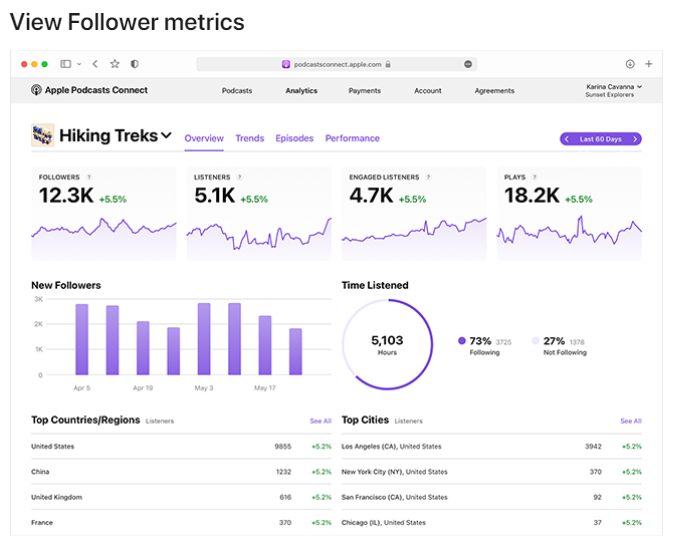
Task: Click the 27% Not Following value
Action: click(x=554, y=341)
